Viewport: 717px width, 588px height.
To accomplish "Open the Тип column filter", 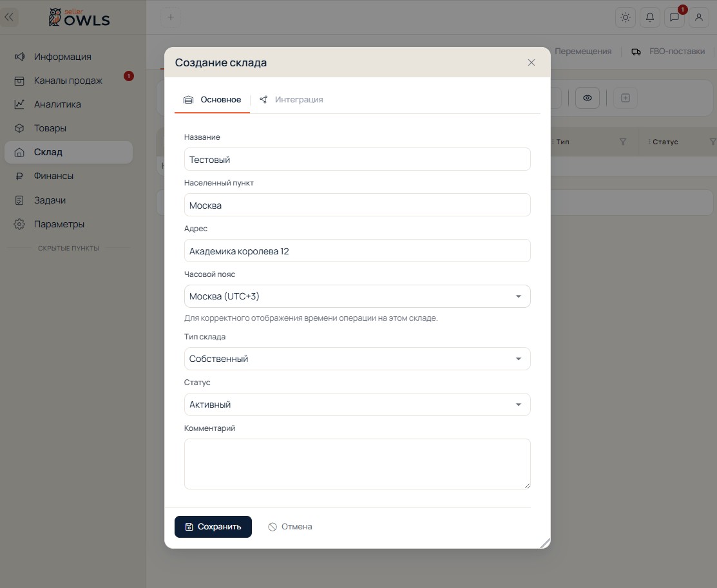I will [x=623, y=142].
